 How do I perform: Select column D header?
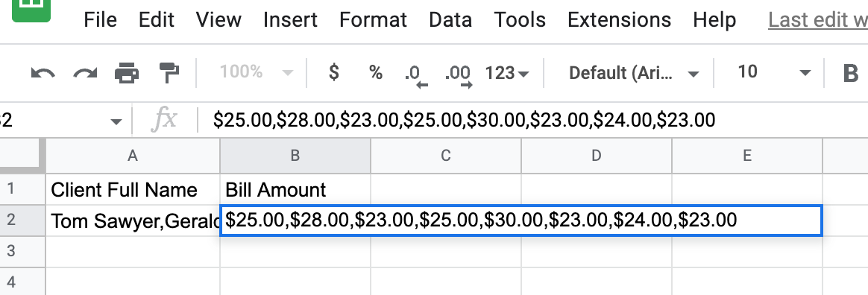pos(597,156)
